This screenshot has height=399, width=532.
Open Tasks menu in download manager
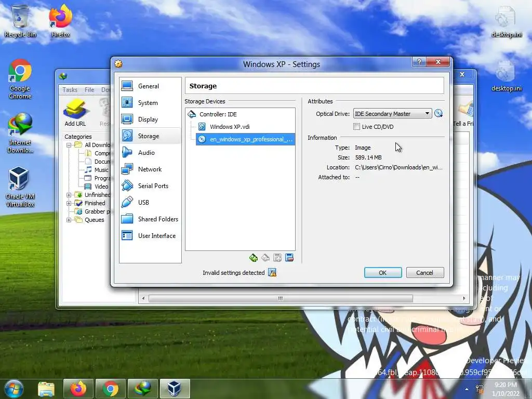[x=70, y=90]
